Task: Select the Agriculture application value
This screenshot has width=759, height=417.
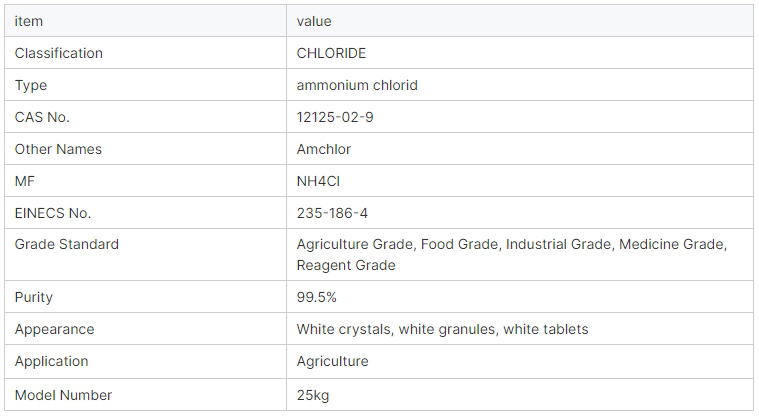Action: (x=333, y=361)
